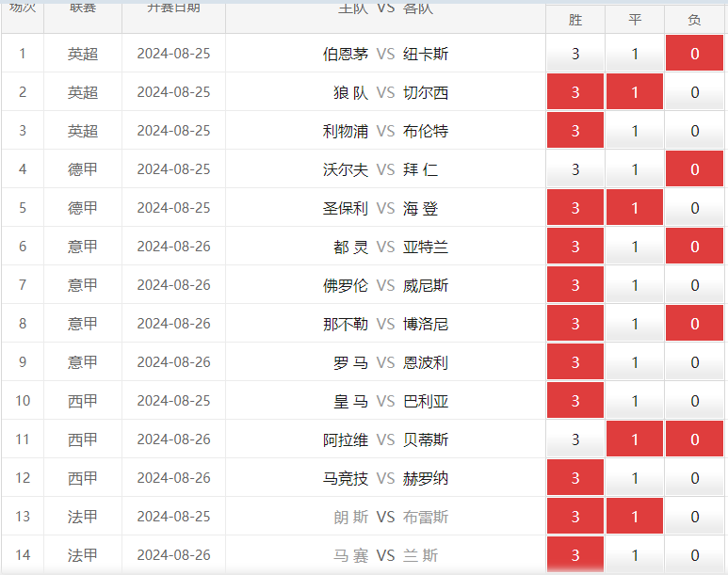Select loss (0) for 圣保利 VS 海登
728x575 pixels.
(x=695, y=207)
